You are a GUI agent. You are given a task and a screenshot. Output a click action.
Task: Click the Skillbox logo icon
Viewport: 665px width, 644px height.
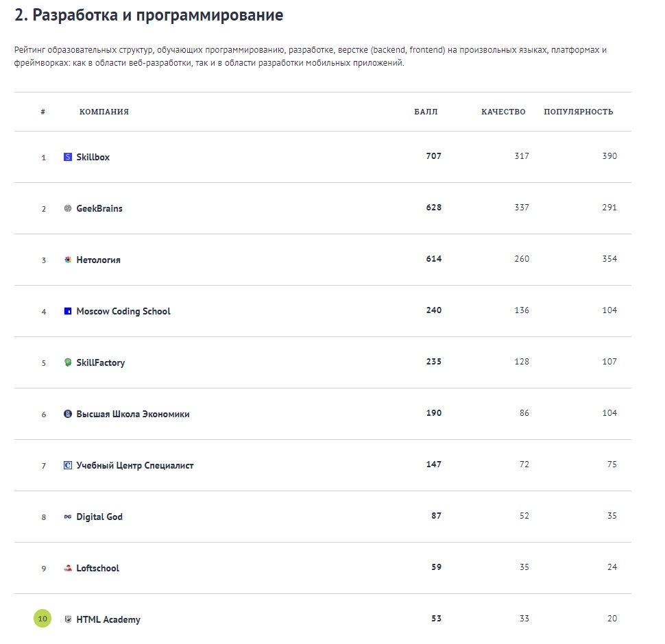pos(68,157)
